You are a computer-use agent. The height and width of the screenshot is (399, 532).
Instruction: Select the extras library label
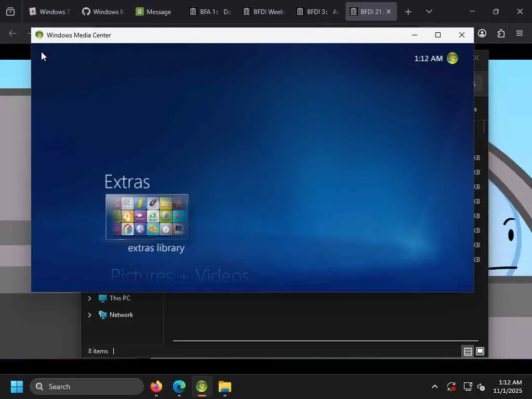pos(156,248)
